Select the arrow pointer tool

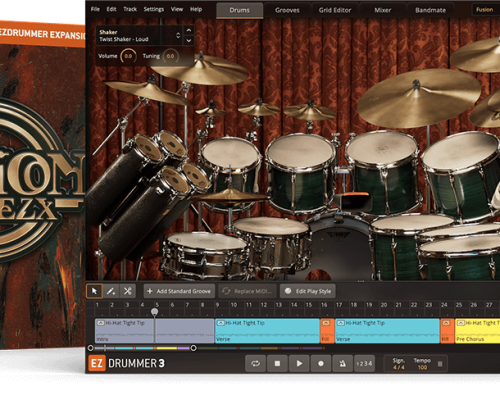click(94, 291)
